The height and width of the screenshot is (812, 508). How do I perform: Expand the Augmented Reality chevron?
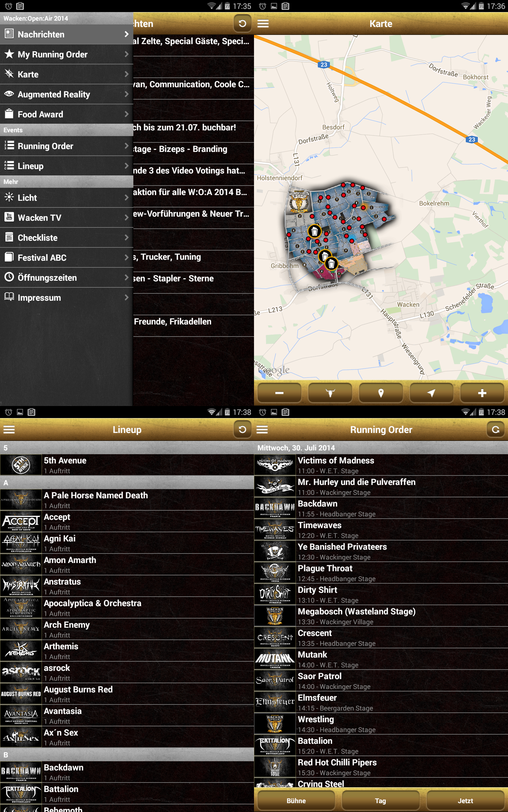pos(126,94)
